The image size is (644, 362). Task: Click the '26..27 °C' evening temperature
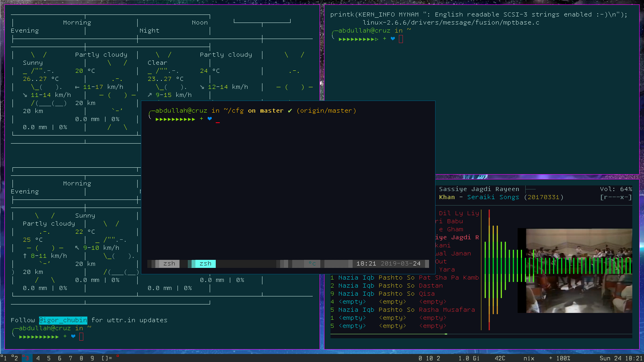click(41, 79)
